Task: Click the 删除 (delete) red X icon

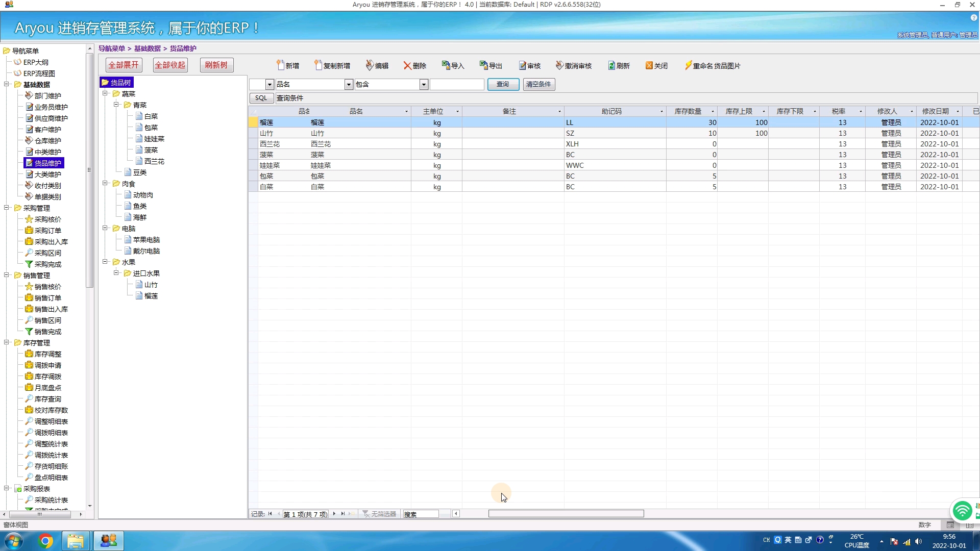Action: click(407, 66)
